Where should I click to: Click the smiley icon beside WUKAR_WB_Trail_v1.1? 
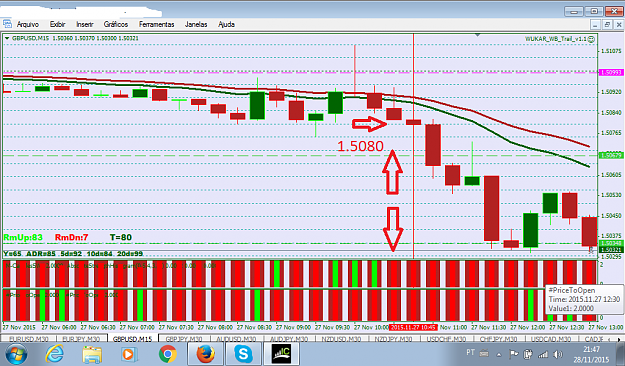tap(592, 39)
